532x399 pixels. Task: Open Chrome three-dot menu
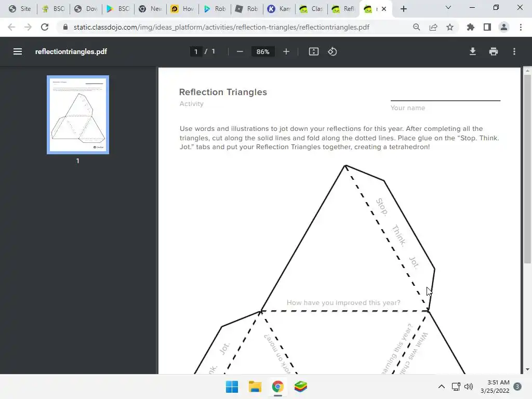point(521,27)
